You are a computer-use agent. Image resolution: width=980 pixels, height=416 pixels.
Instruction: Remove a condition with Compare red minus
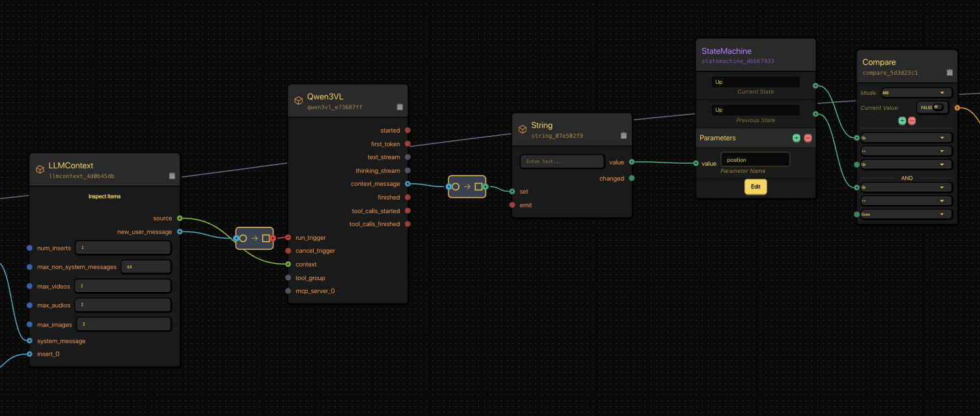click(x=912, y=121)
